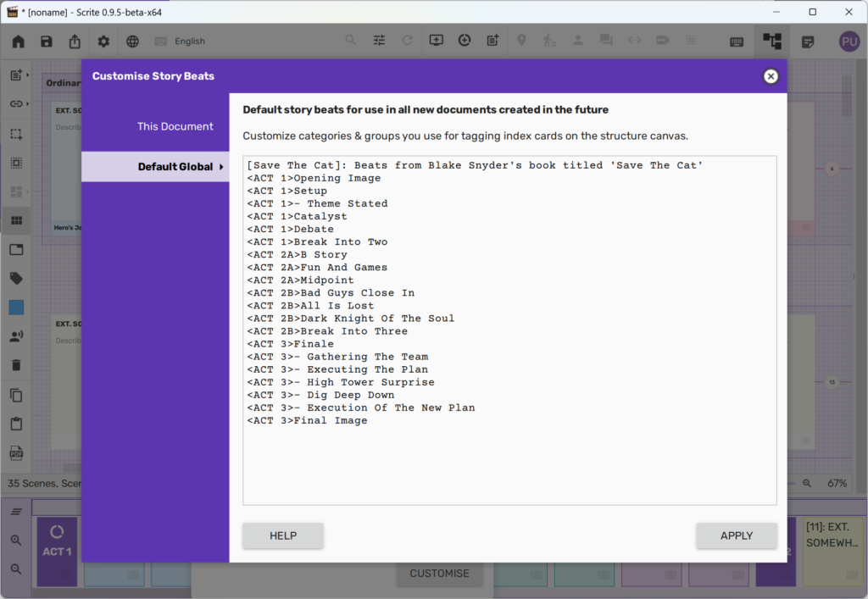Click the transition dotted-grid icon

[691, 41]
